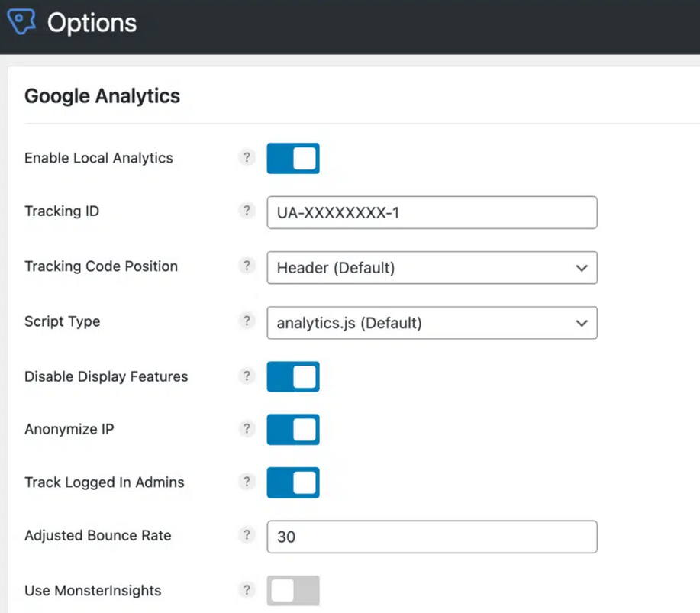Screen dimensions: 700x613
Task: Click help icon for Disable Display Features
Action: [247, 376]
